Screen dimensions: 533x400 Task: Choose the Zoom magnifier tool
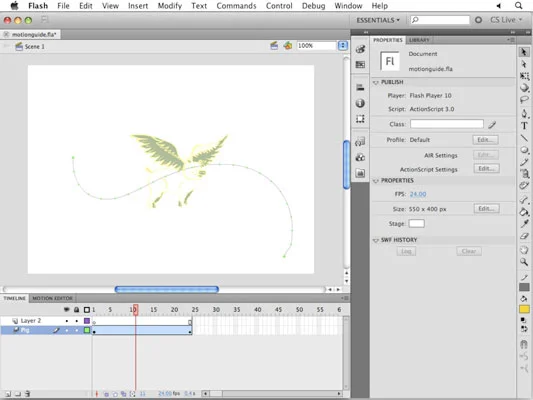pyautogui.click(x=524, y=262)
